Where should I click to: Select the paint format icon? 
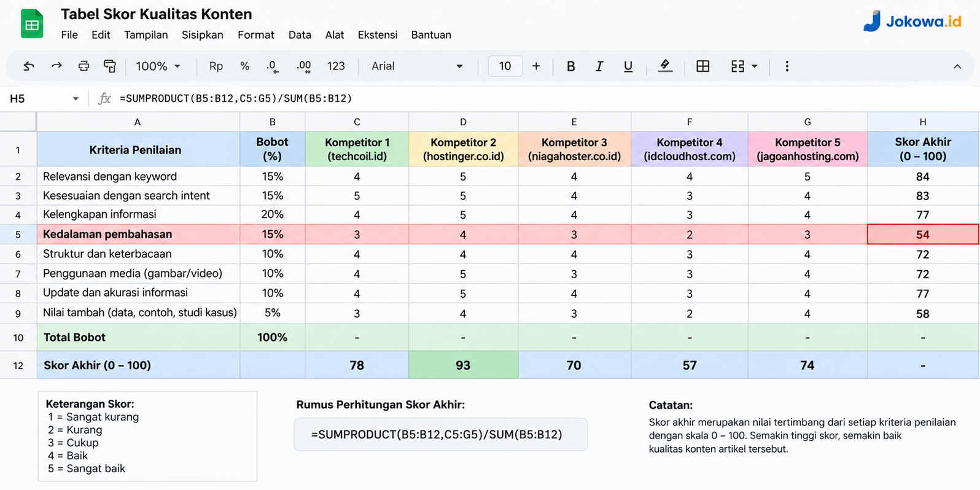[x=110, y=66]
